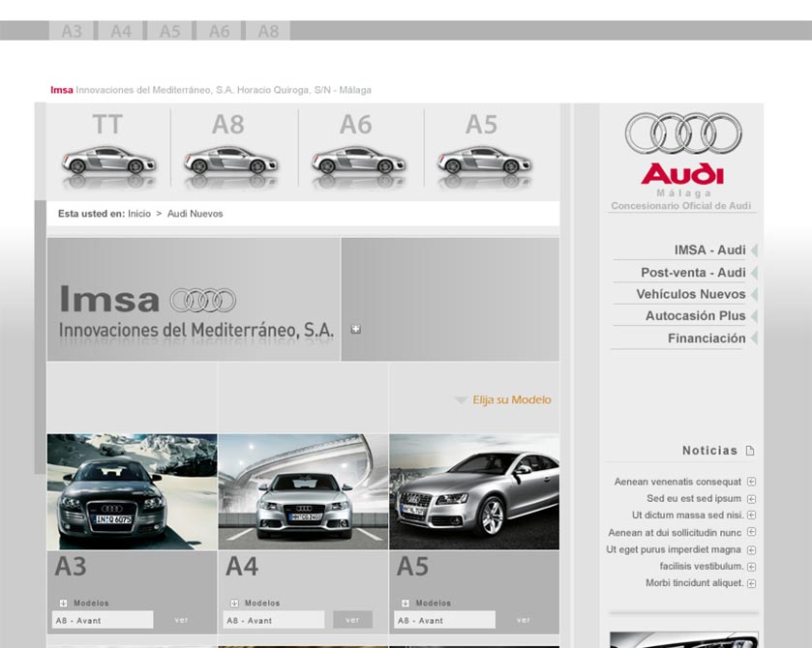812x648 pixels.
Task: Select the A8 tab in the top bar
Action: point(268,31)
